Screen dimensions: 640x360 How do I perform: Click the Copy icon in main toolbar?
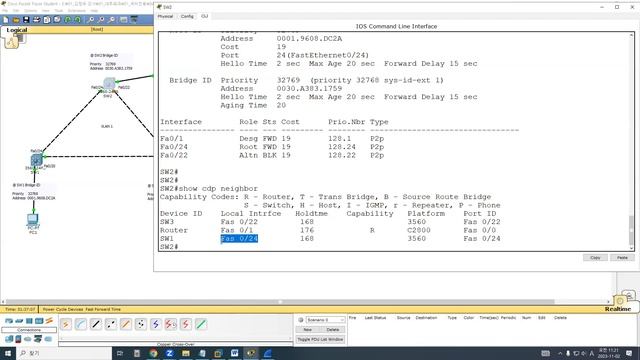pyautogui.click(x=47, y=20)
